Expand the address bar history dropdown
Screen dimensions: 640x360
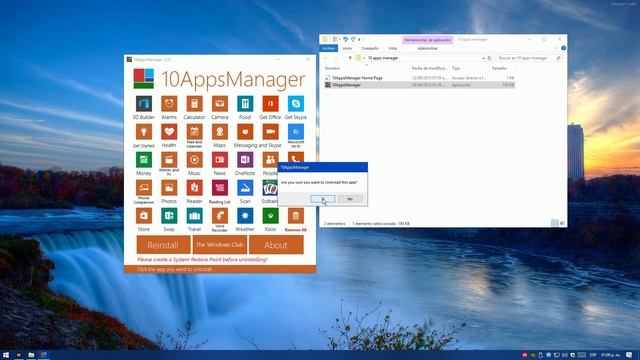click(483, 58)
